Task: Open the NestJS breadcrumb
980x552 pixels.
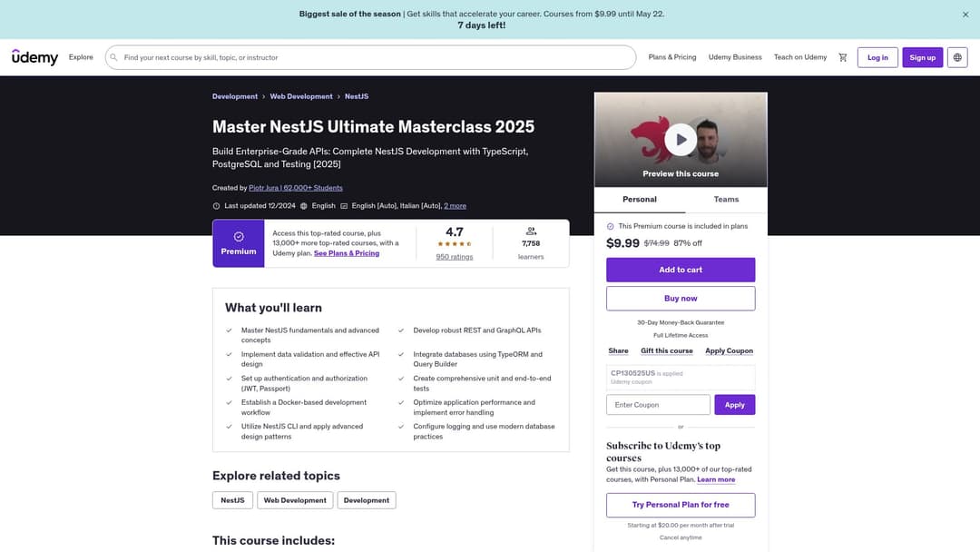Action: (357, 97)
